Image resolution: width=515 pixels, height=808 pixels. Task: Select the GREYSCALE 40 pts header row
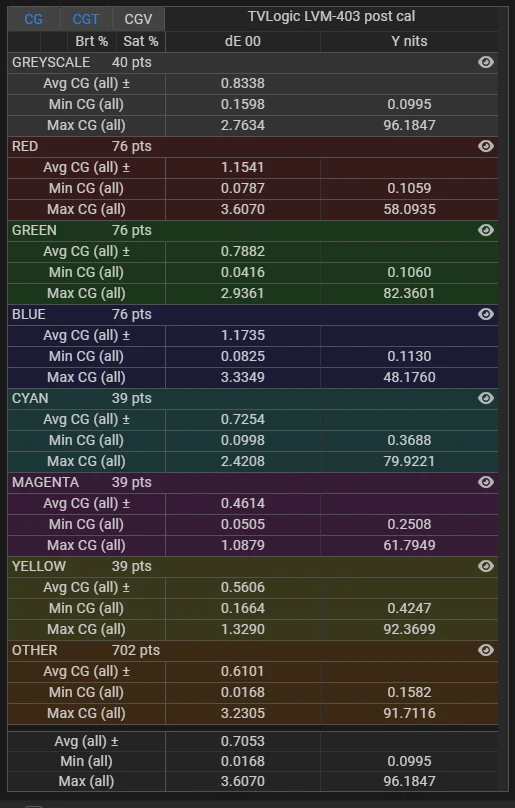253,62
